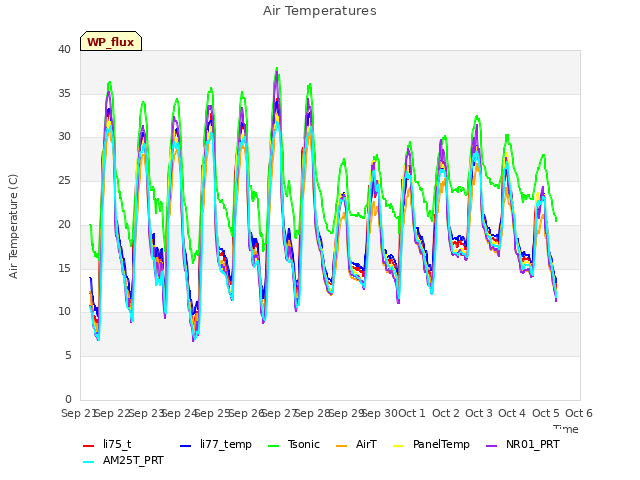Click the Oct 1 x-axis label
The image size is (640, 480).
click(412, 413)
